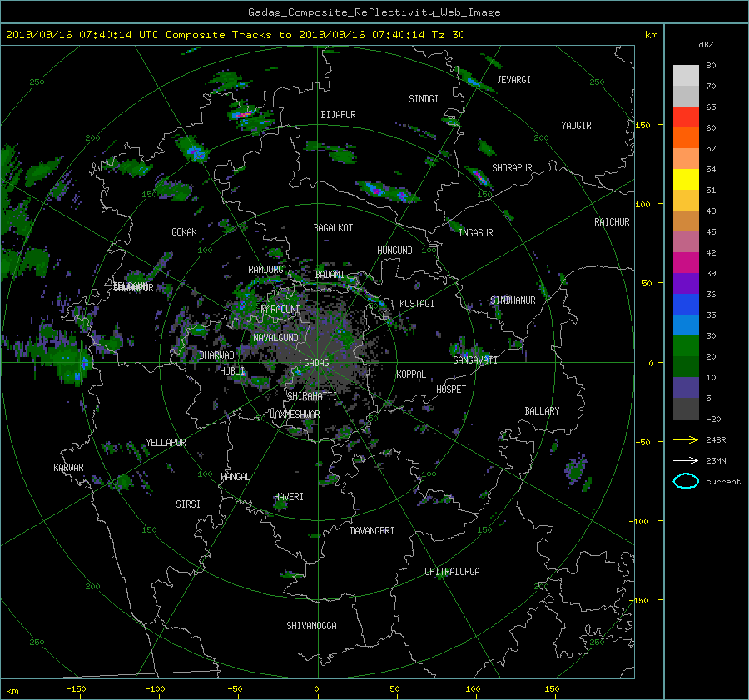Image resolution: width=749 pixels, height=700 pixels.
Task: Click the HOSPET label
Action: click(451, 390)
